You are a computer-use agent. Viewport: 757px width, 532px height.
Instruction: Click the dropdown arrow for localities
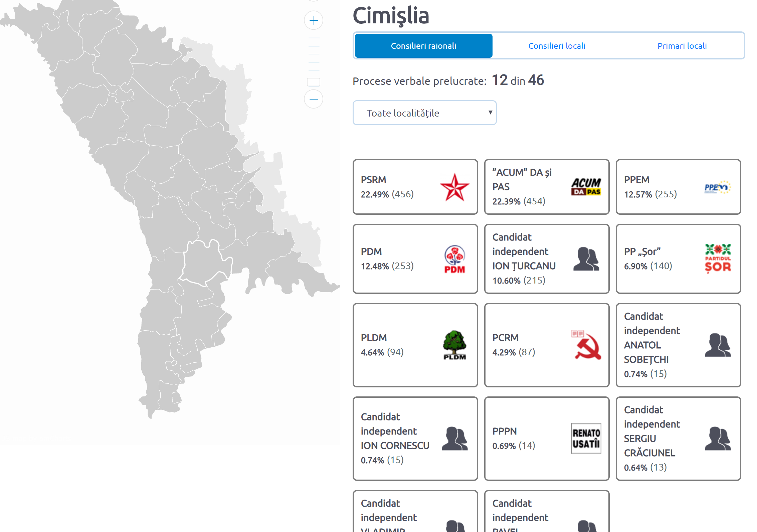point(490,113)
